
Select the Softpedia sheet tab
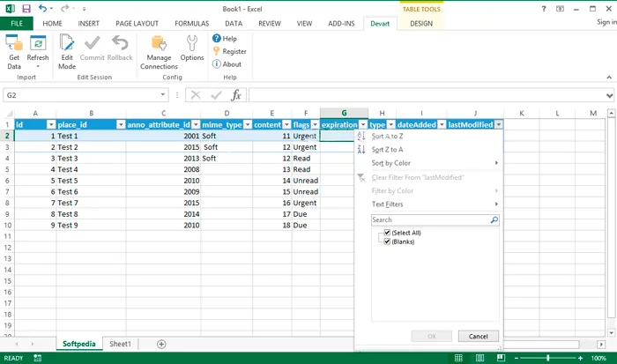click(x=78, y=344)
